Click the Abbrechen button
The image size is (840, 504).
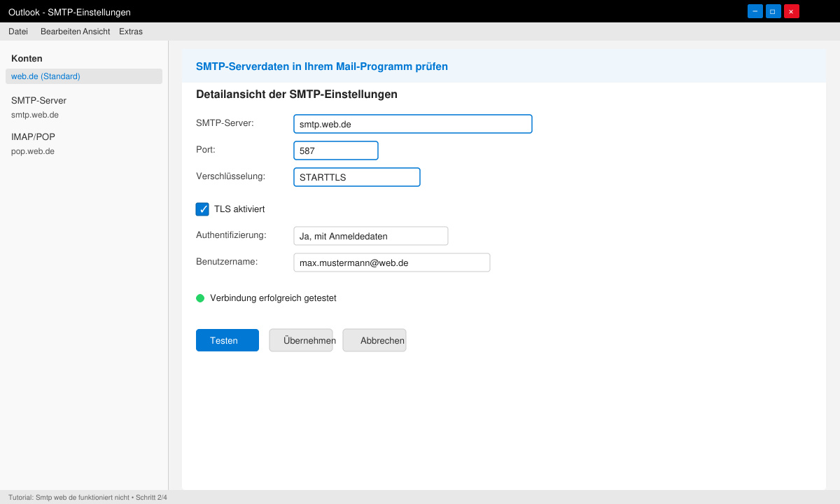point(374,340)
